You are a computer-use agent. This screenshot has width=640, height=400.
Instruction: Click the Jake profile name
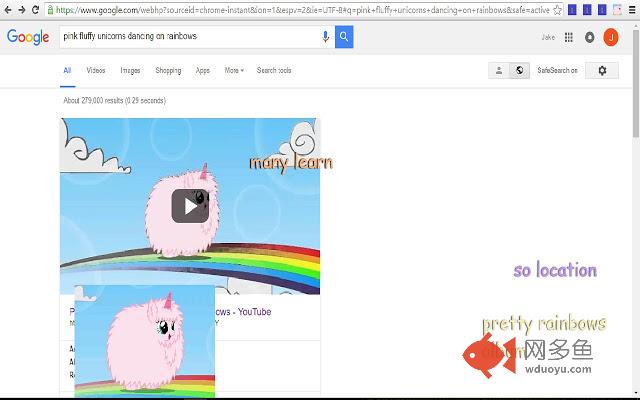(x=548, y=37)
